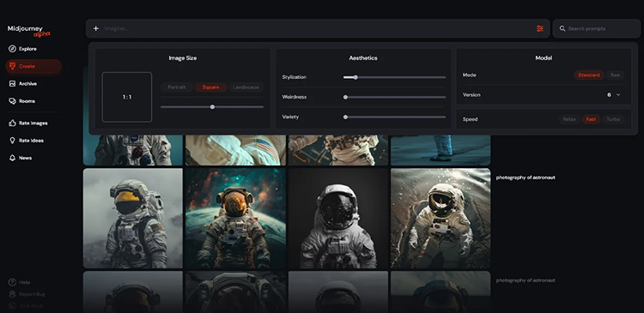Click the Midjourney alpha logo

click(x=28, y=31)
